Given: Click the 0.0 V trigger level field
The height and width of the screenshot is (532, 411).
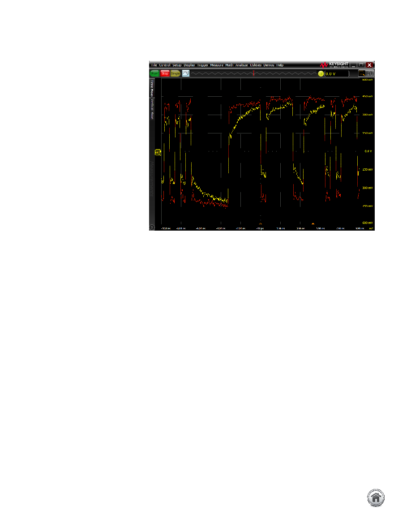Looking at the screenshot, I should (337, 73).
